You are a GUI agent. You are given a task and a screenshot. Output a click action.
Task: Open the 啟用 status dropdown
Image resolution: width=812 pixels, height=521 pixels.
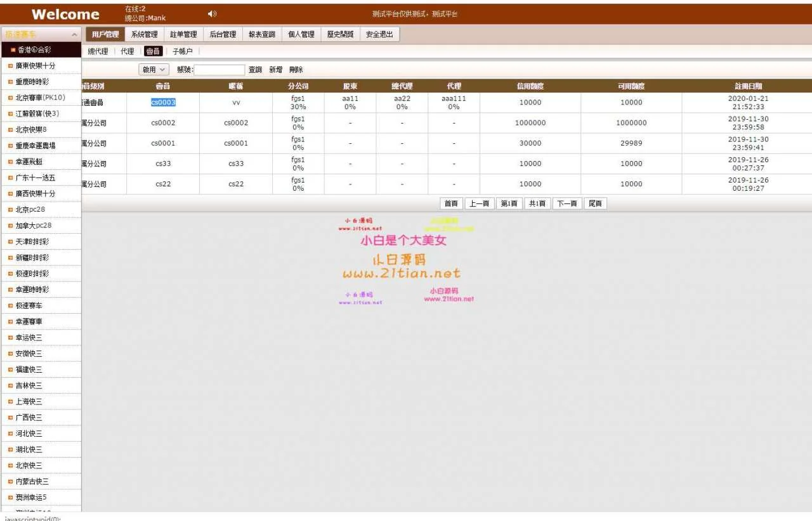click(154, 70)
